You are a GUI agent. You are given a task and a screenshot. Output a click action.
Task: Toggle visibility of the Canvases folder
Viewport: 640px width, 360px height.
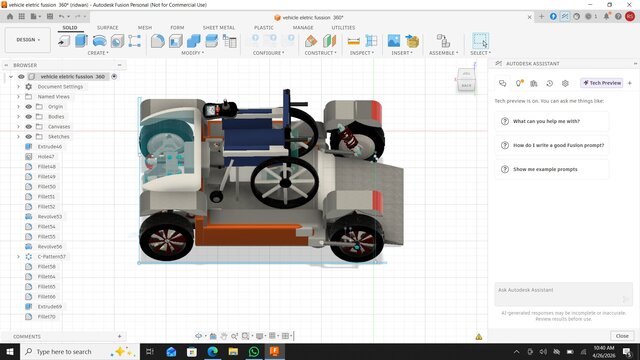click(x=29, y=127)
